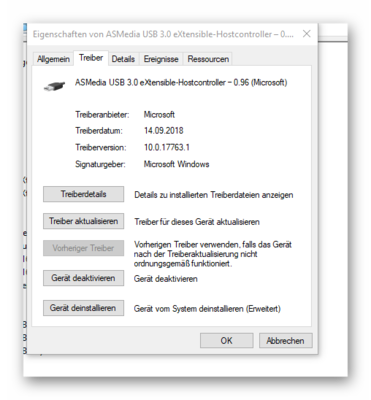This screenshot has height=400, width=371.
Task: Click the dialog title Eigenschaften von ASMedia
Action: point(163,34)
